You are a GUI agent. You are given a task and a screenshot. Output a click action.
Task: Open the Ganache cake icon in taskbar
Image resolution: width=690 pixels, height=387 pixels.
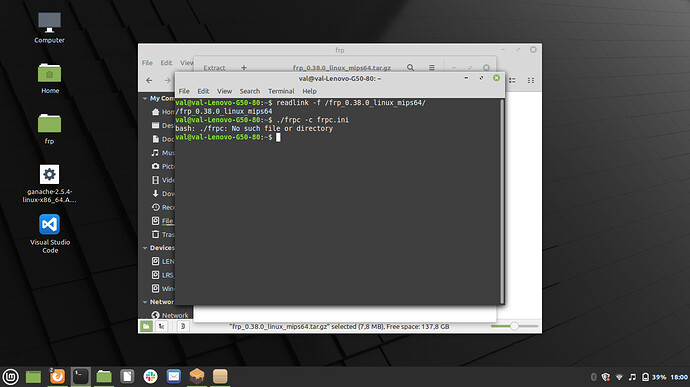tap(197, 376)
